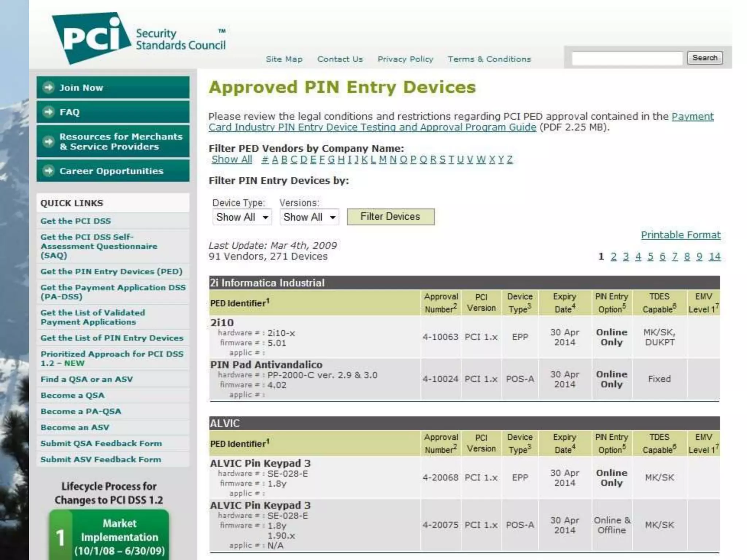Open the Device Type dropdown
The height and width of the screenshot is (560, 747).
click(x=242, y=217)
